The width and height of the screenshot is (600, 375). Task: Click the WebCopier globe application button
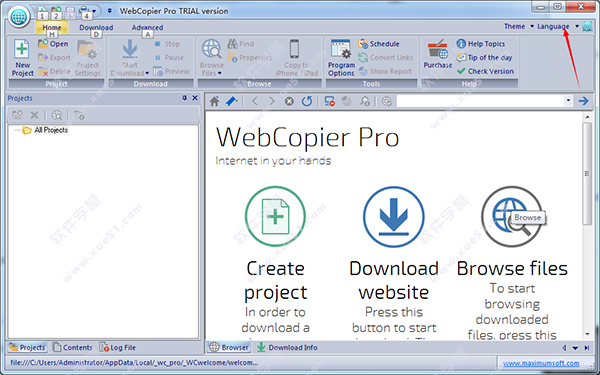point(19,17)
